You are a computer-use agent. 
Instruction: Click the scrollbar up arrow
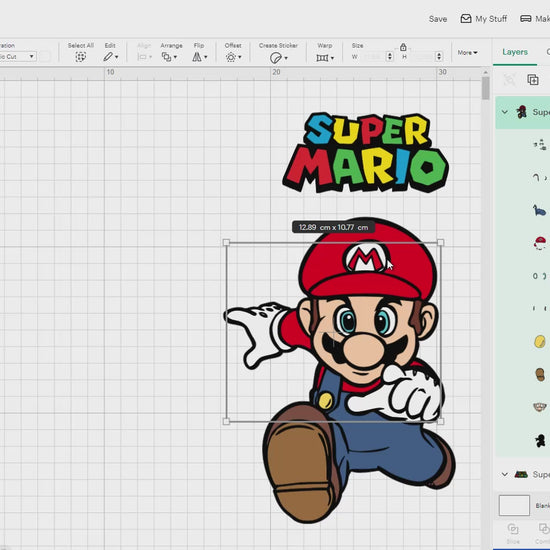click(485, 72)
